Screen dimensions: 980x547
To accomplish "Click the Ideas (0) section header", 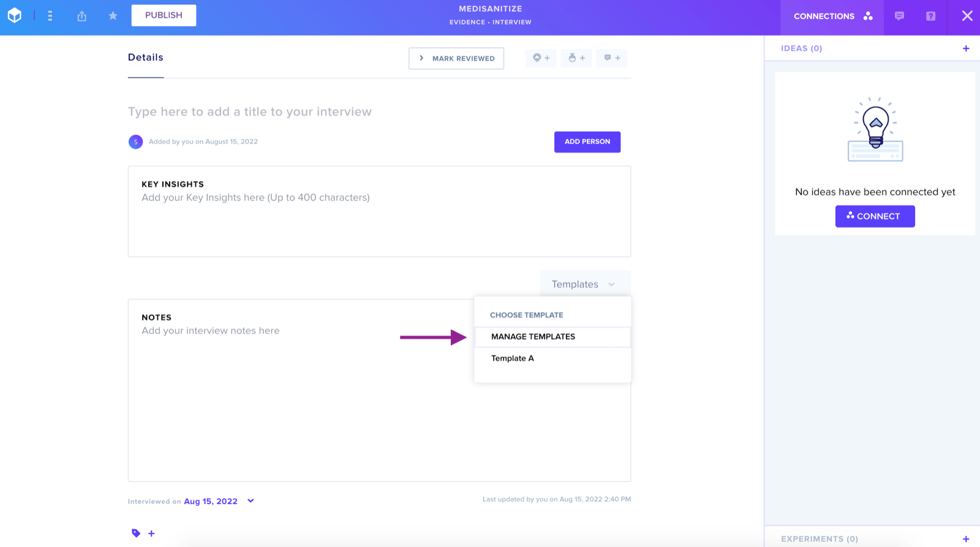I will pos(801,48).
